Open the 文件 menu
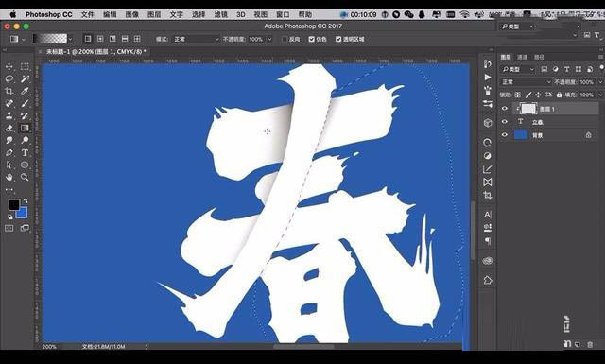 click(88, 14)
